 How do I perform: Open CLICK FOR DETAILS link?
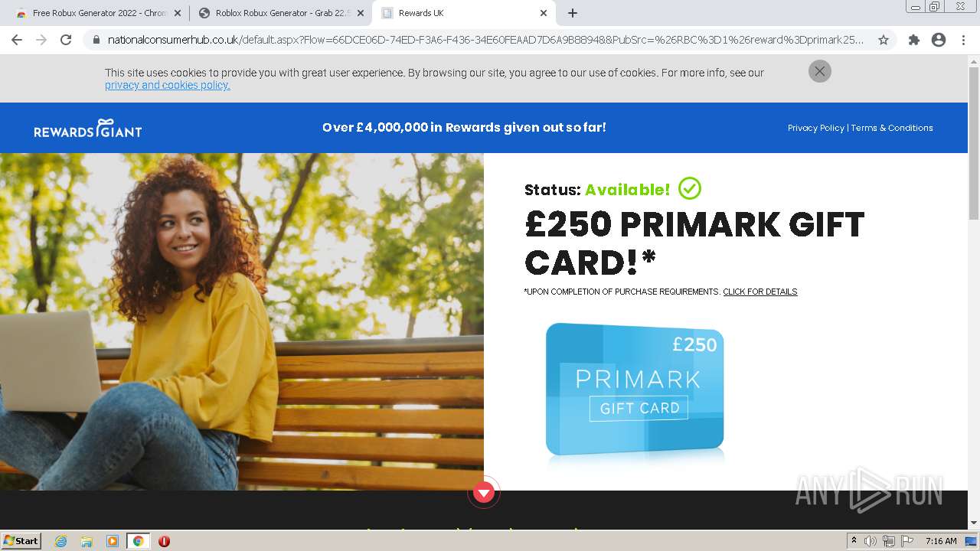(x=760, y=292)
